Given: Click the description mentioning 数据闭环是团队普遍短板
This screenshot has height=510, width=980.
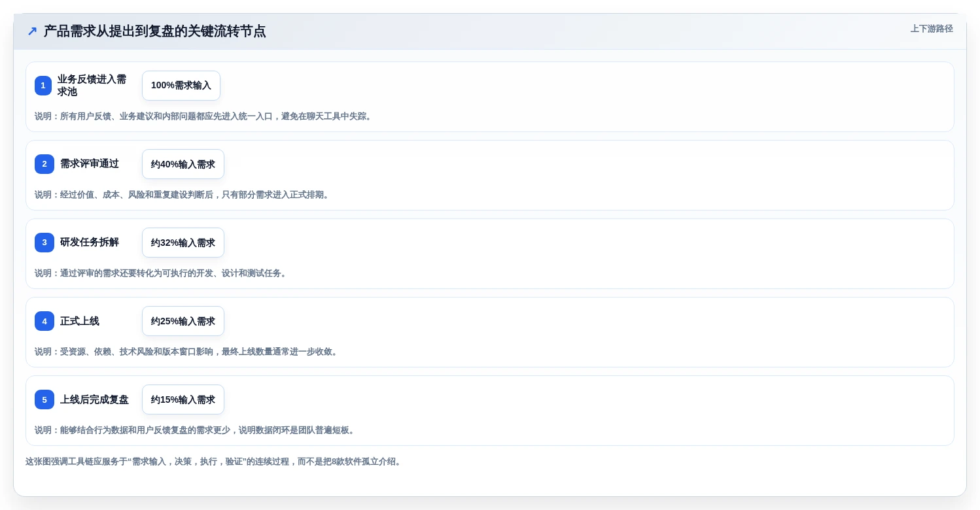Looking at the screenshot, I should (196, 430).
